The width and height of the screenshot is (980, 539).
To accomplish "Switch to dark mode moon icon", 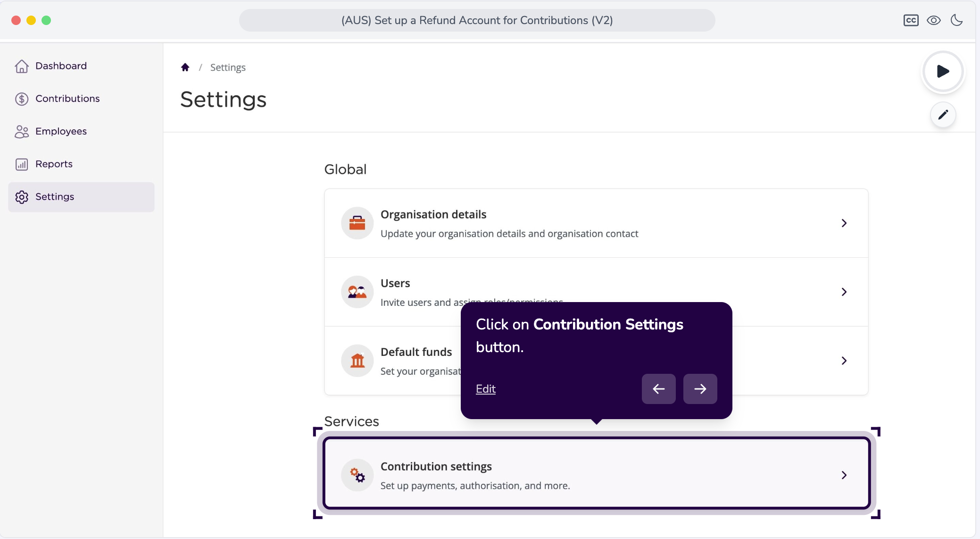I will 957,20.
